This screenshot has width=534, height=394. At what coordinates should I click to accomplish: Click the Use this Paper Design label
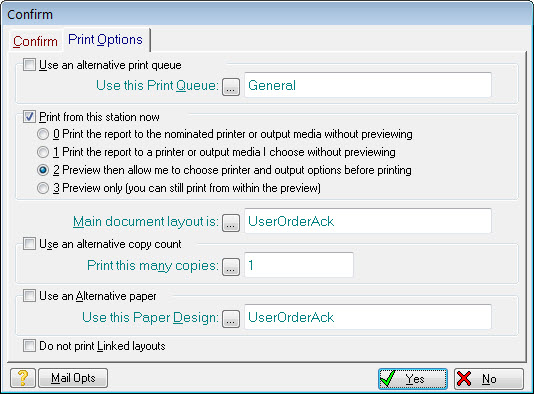151,317
